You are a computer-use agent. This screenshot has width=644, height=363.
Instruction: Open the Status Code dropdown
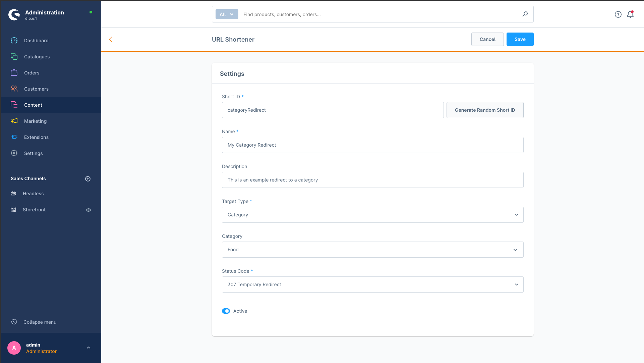(x=372, y=284)
